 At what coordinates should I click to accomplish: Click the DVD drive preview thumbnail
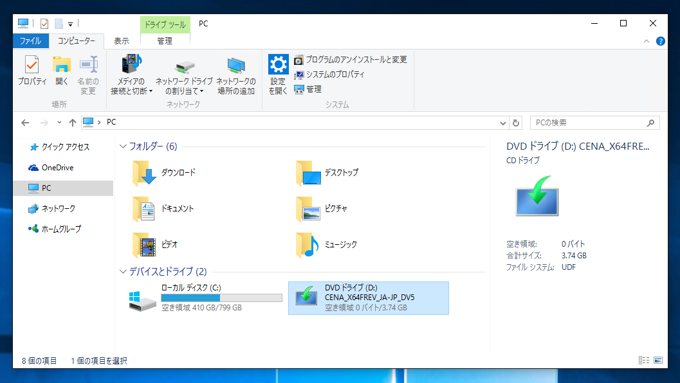tap(537, 196)
